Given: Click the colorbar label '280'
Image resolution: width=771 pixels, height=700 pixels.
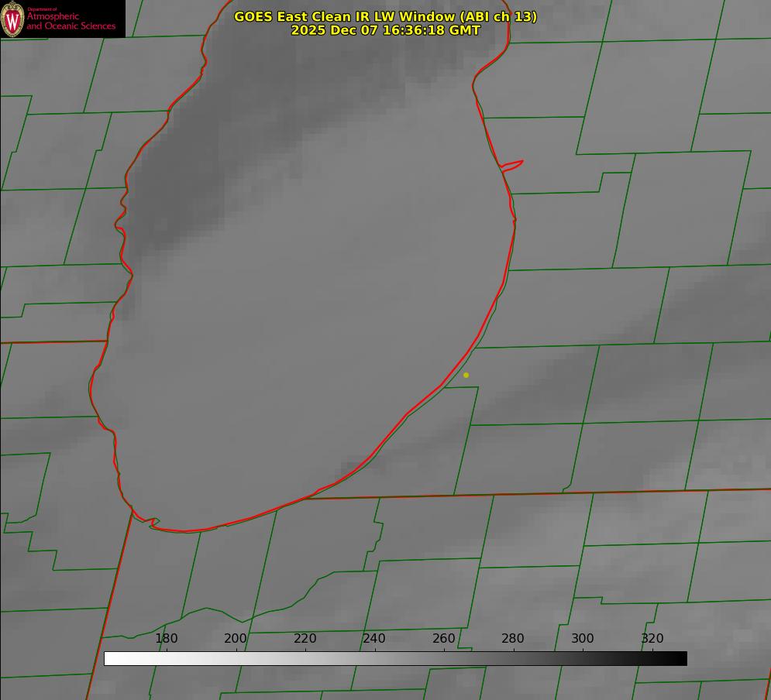Looking at the screenshot, I should point(513,638).
